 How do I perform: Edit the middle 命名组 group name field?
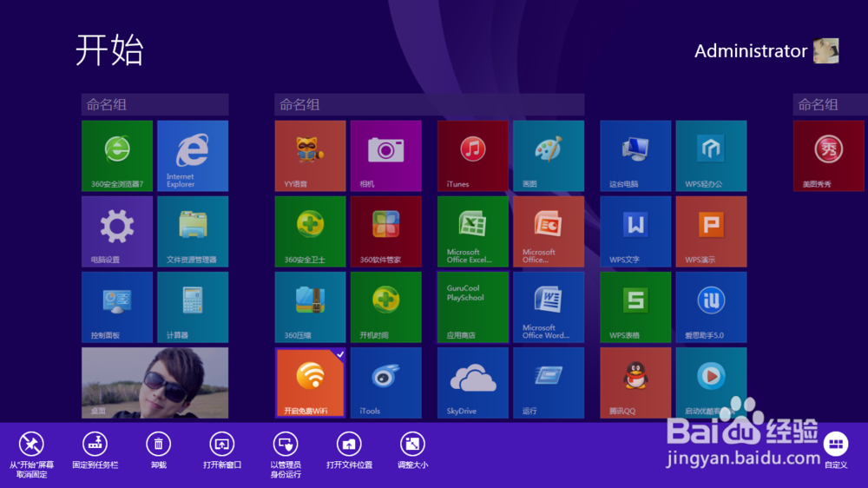tap(430, 104)
